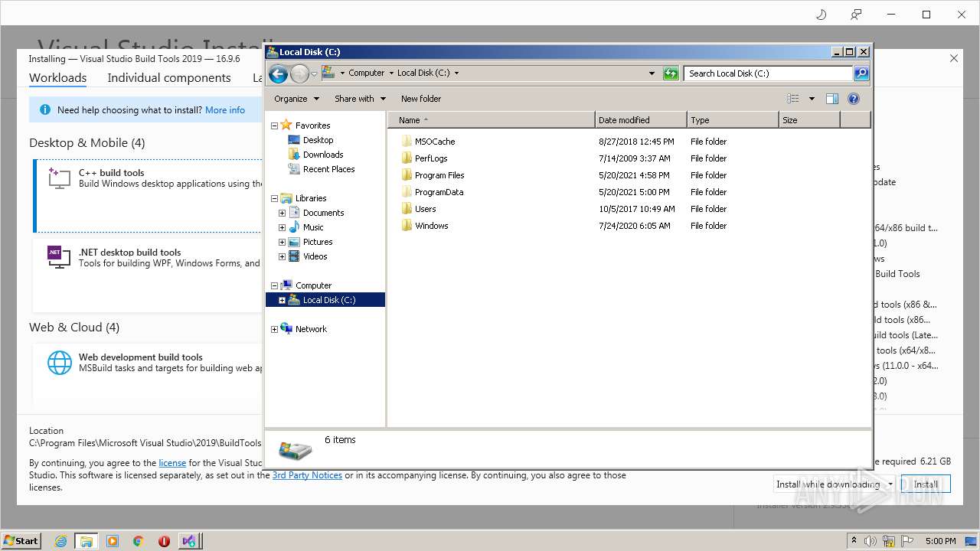This screenshot has height=551, width=980.
Task: Click the Visual Studio Installer taskbar icon
Action: click(x=189, y=541)
